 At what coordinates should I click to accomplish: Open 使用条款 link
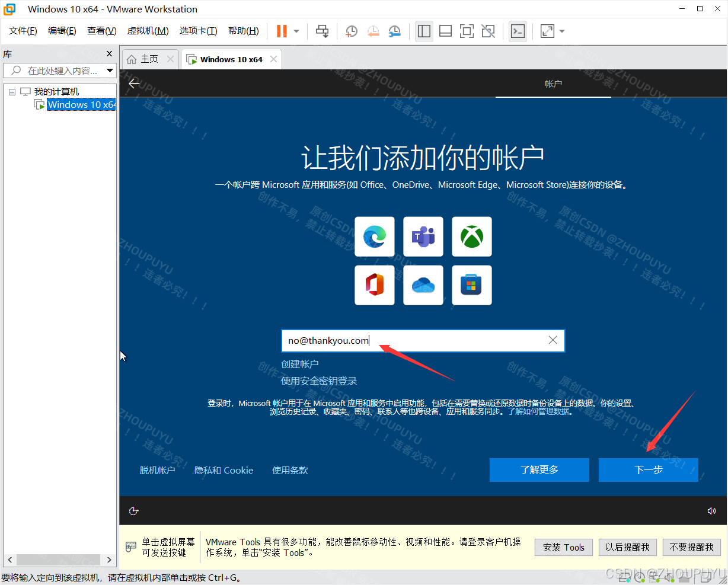coord(290,470)
